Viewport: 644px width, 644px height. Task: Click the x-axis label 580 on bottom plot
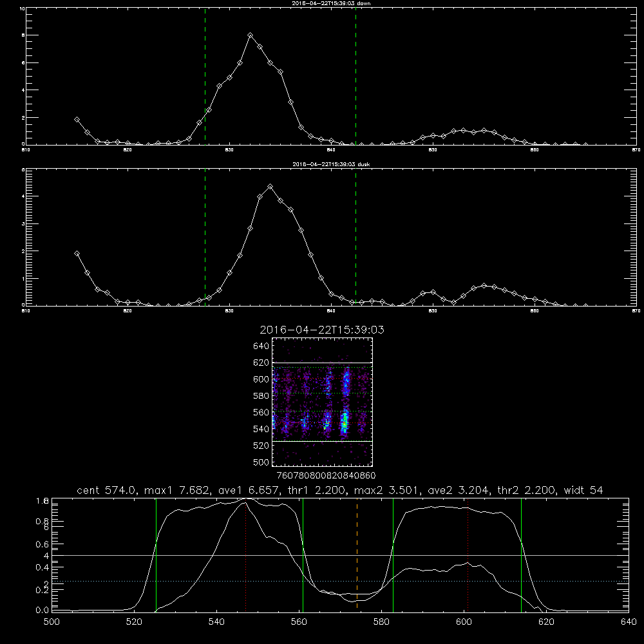point(381,622)
